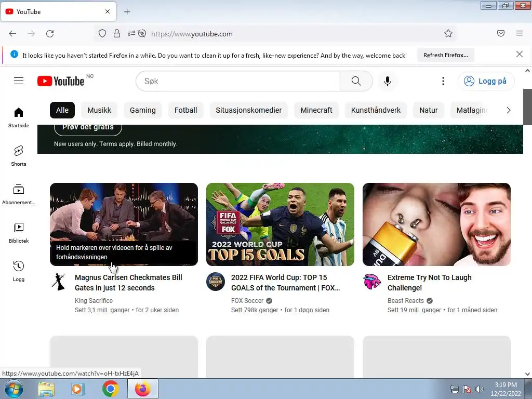532x399 pixels.
Task: Open Shorts in sidebar
Action: pyautogui.click(x=19, y=156)
